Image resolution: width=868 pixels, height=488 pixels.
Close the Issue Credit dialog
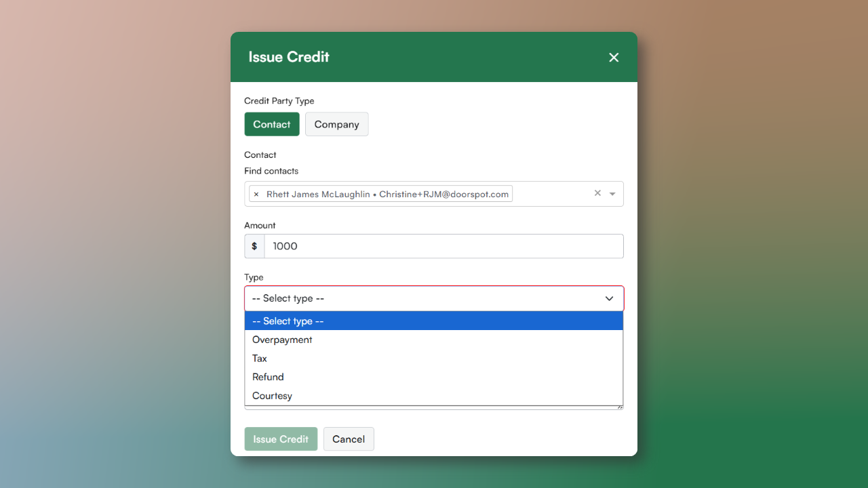click(614, 58)
